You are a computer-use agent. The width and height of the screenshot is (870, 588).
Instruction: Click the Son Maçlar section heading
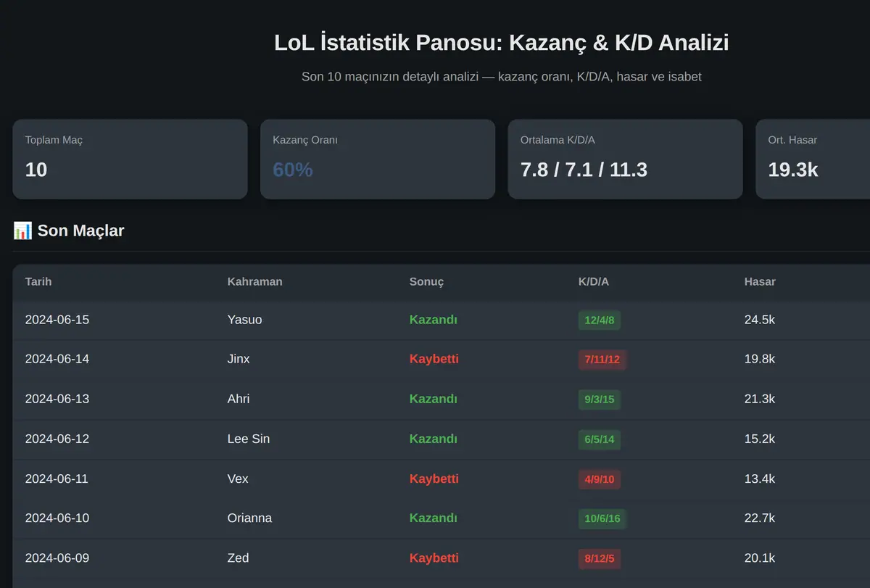(x=80, y=231)
